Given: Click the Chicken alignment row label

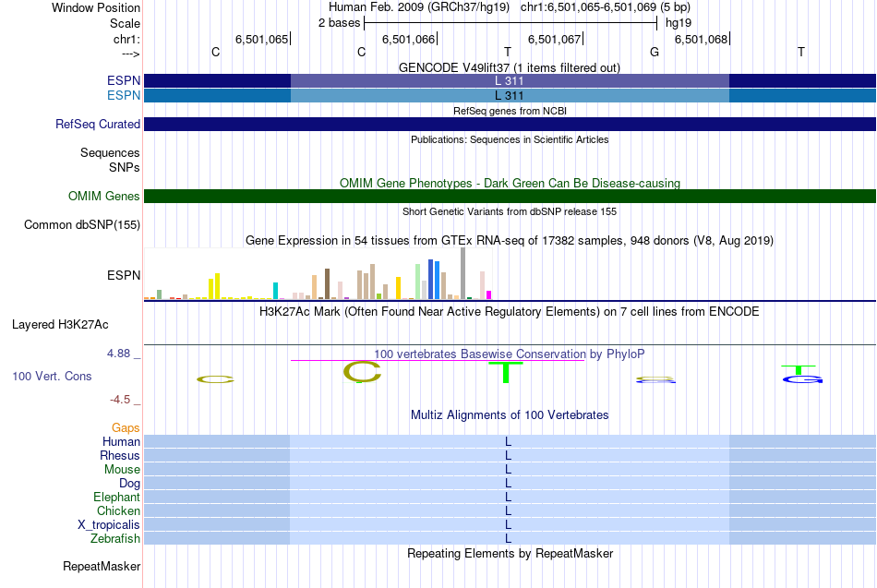Looking at the screenshot, I should [118, 510].
